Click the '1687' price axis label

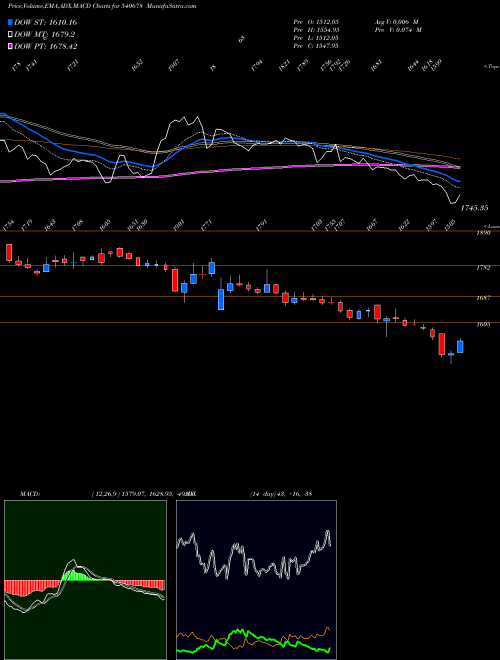[x=483, y=298]
